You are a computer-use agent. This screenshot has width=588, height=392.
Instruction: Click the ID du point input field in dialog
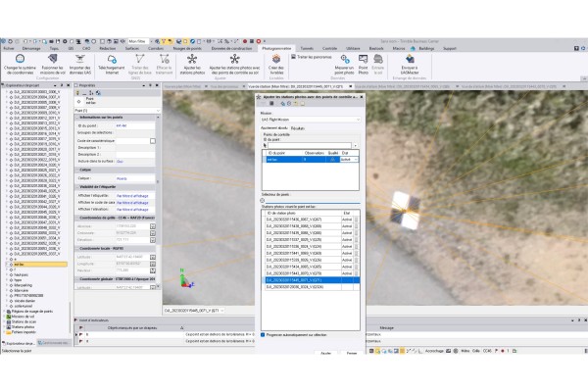point(310,146)
